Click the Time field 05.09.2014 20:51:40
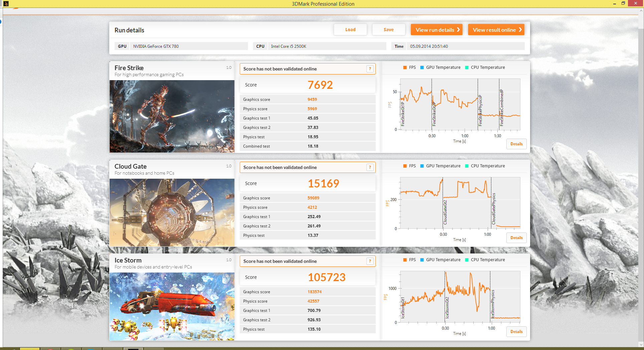Viewport: 644px width, 350px height. (x=466, y=46)
